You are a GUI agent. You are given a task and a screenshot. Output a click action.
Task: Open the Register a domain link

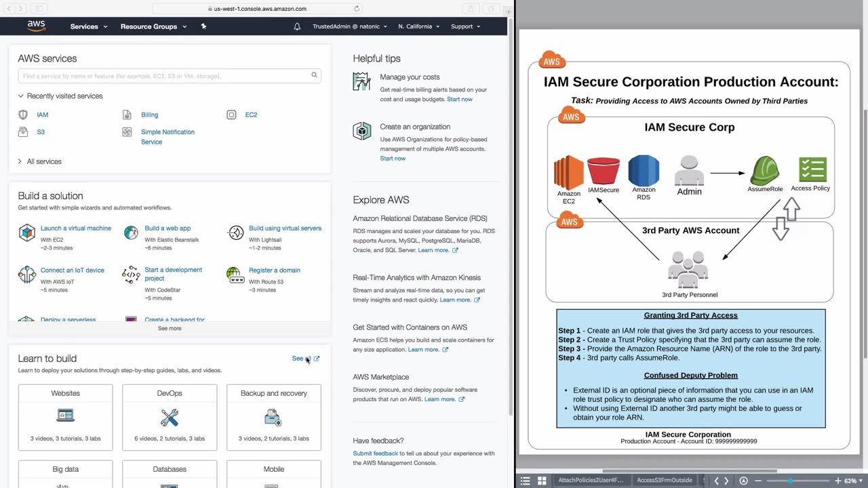tap(275, 270)
